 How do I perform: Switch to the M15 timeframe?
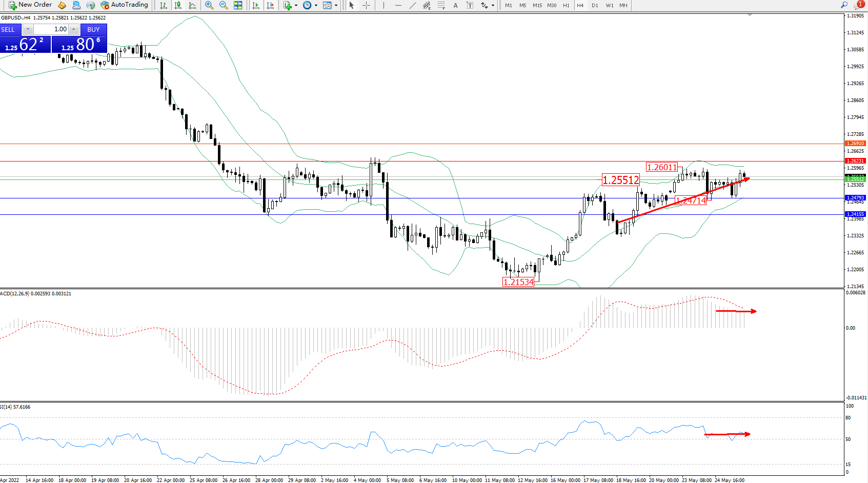(537, 5)
